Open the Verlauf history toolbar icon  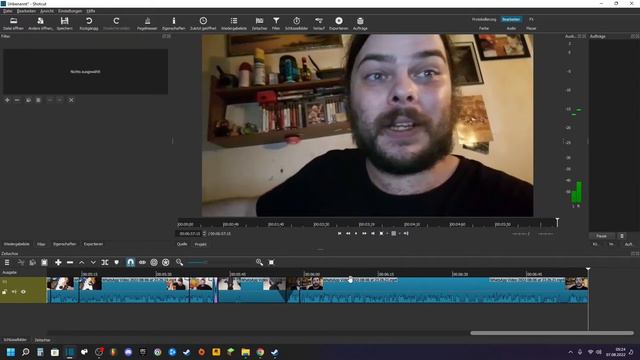click(319, 23)
